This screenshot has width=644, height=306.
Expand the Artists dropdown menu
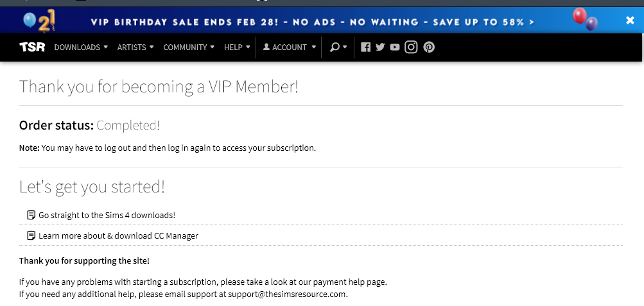coord(135,47)
